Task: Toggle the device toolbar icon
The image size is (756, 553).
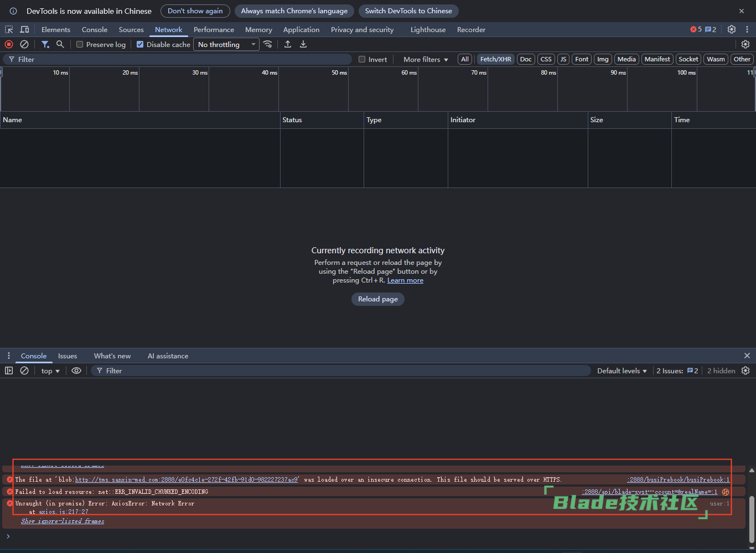Action: pyautogui.click(x=24, y=29)
